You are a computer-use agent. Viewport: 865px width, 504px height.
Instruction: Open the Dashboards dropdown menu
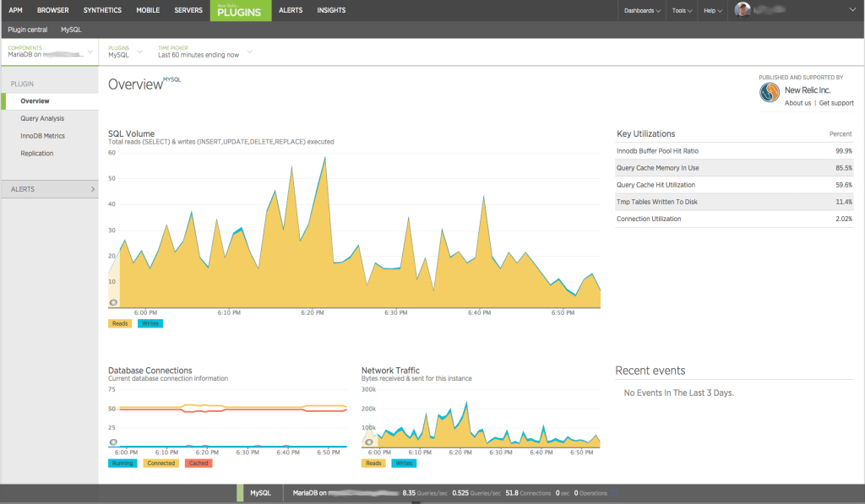pos(642,10)
